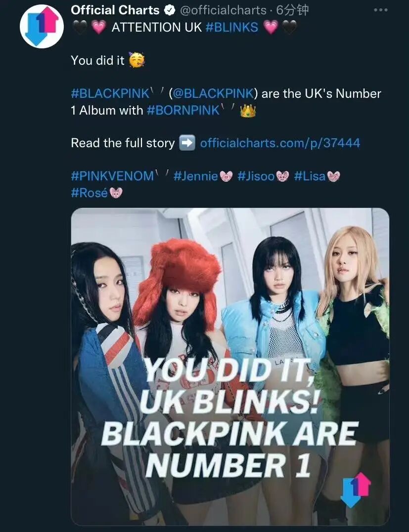409x532 pixels.
Task: Open the #Jisoo hashtag
Action: pos(256,176)
